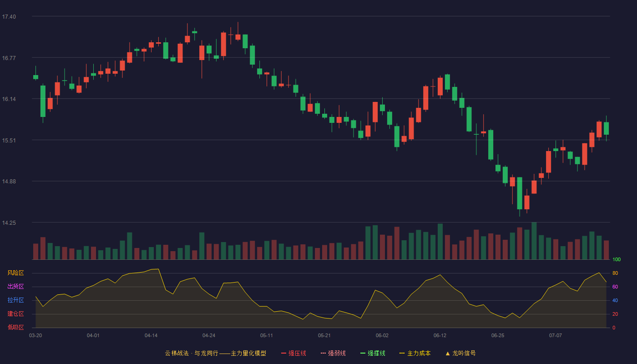Screen dimensions: 637x364
Task: Select the 出货区 zone label
Action: 15,287
